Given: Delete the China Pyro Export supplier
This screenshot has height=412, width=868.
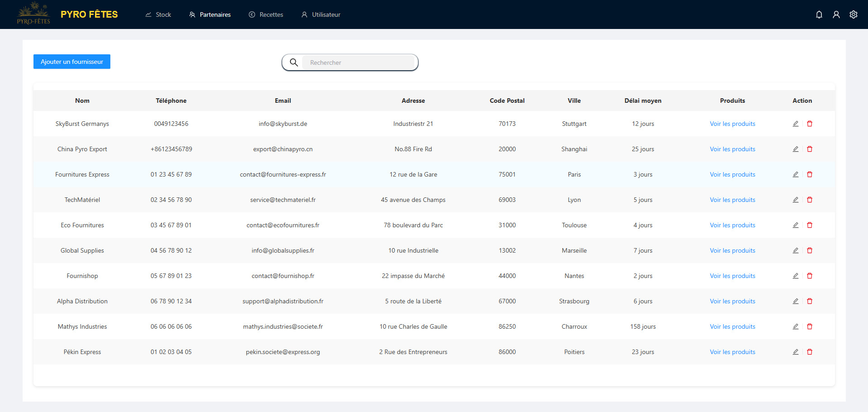Looking at the screenshot, I should click(810, 149).
